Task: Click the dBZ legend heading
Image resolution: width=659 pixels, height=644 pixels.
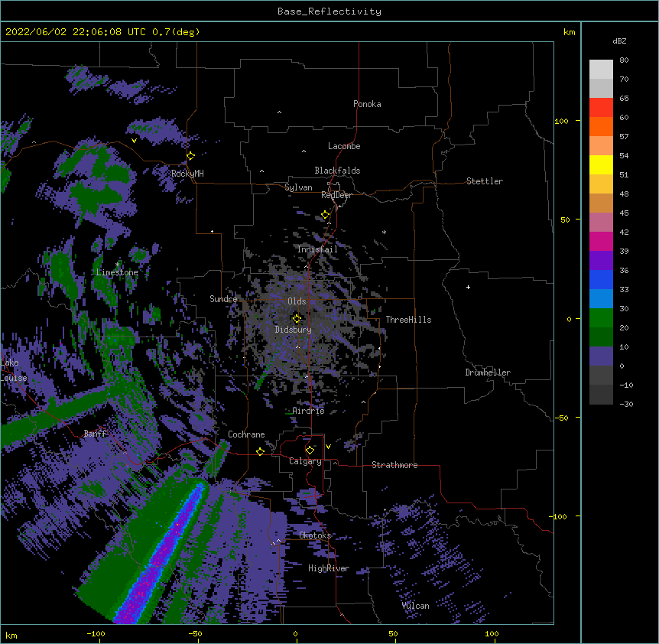Action: pyautogui.click(x=619, y=41)
